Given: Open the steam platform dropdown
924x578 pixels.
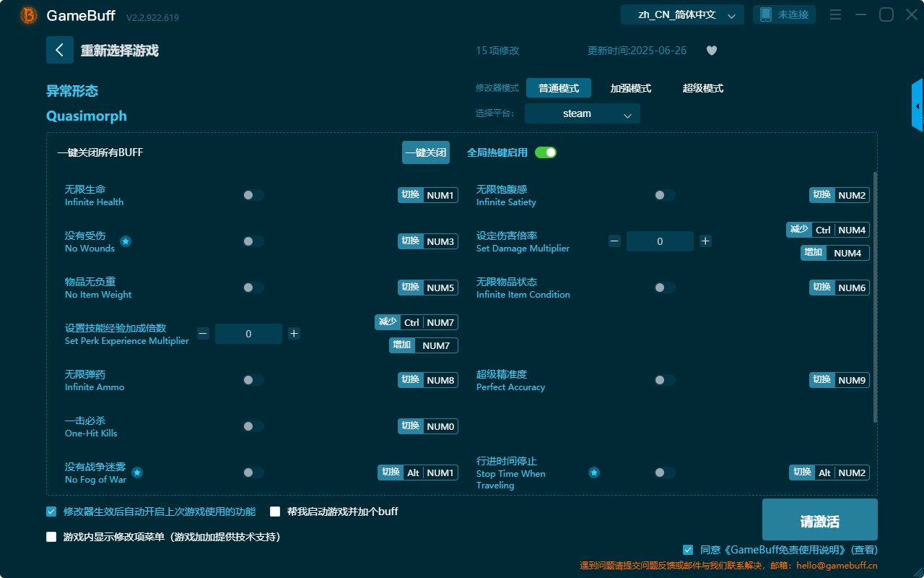Looking at the screenshot, I should (x=583, y=113).
